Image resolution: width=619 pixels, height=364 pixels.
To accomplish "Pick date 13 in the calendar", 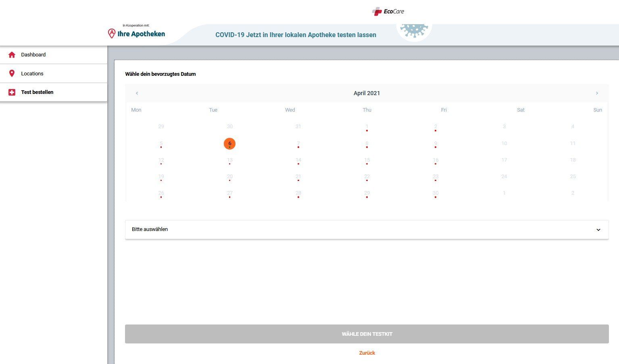I will coord(230,160).
